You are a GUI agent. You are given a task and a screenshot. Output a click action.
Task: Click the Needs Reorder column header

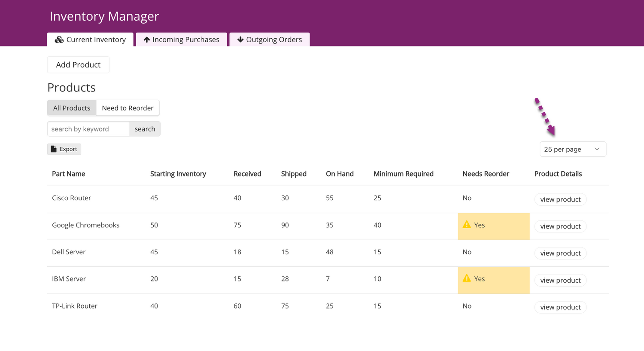tap(486, 174)
